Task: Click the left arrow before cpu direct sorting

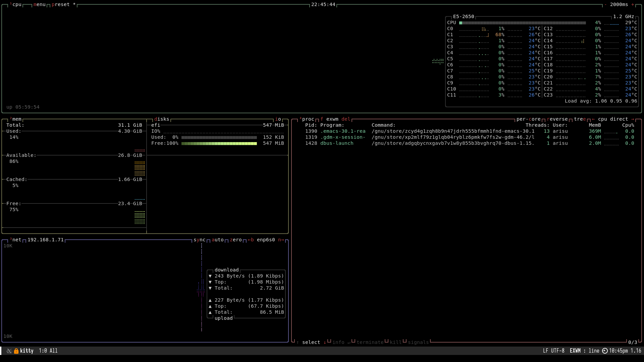Action: click(x=593, y=119)
